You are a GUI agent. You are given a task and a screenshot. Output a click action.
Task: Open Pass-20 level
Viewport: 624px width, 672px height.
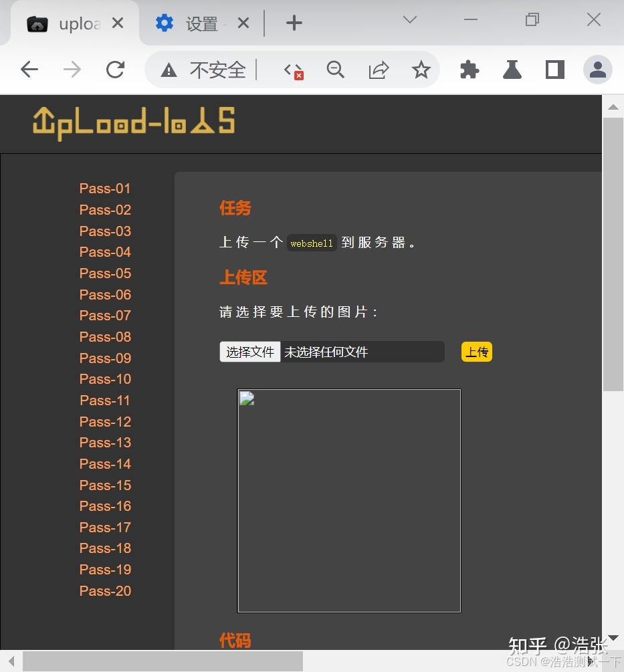tap(105, 591)
